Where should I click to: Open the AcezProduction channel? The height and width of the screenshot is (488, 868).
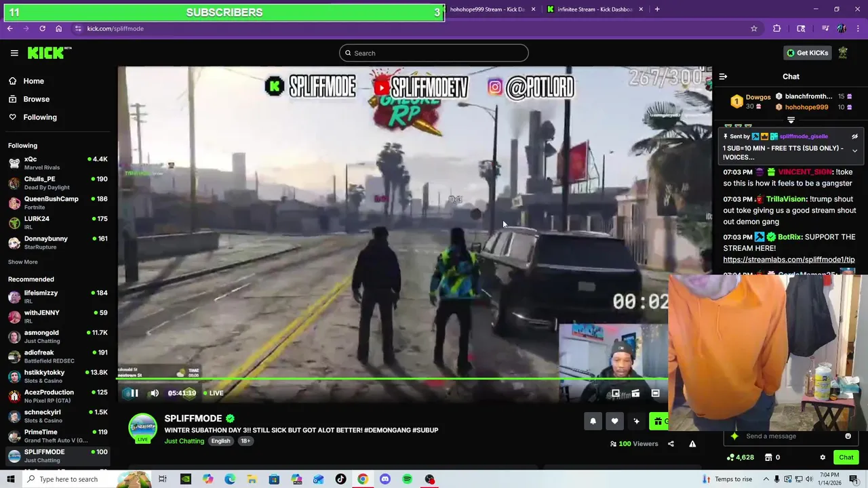58,396
